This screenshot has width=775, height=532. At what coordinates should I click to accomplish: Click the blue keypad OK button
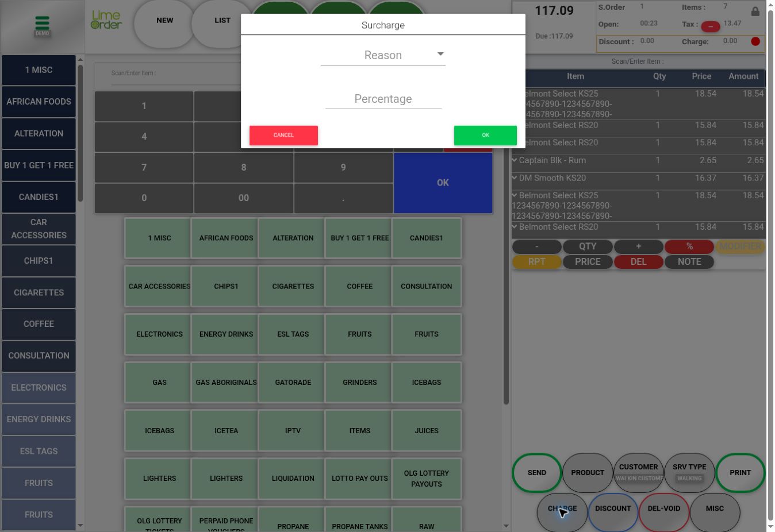(x=443, y=183)
